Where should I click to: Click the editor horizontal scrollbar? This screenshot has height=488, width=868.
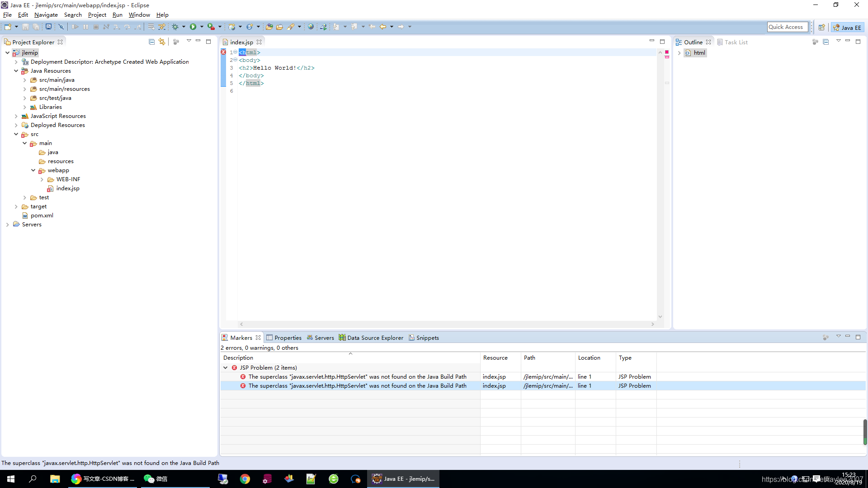point(447,324)
